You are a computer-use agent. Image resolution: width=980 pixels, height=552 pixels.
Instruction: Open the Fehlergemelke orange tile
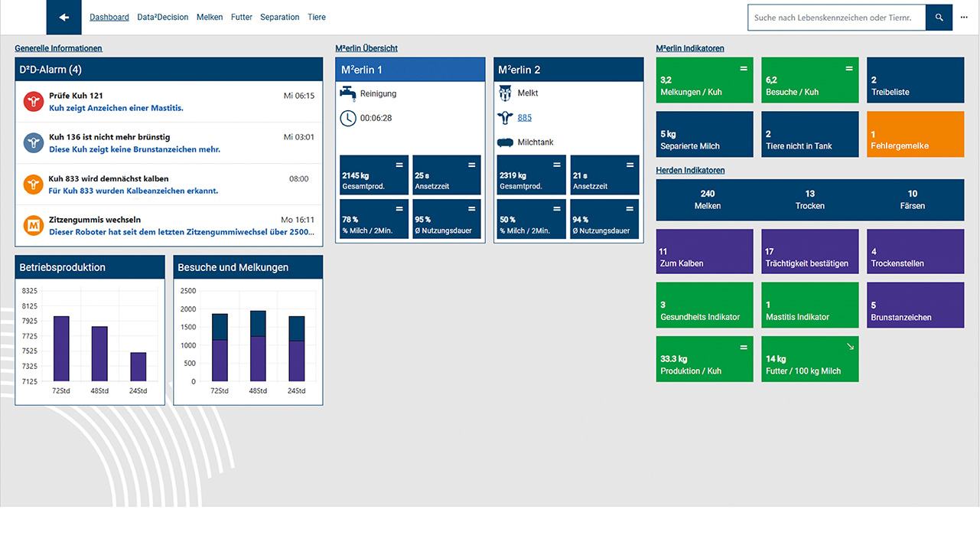tap(915, 135)
